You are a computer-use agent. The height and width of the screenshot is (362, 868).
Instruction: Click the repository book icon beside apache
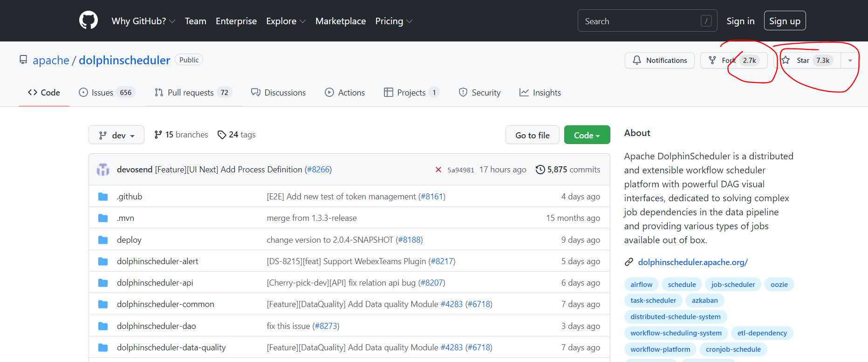[23, 60]
